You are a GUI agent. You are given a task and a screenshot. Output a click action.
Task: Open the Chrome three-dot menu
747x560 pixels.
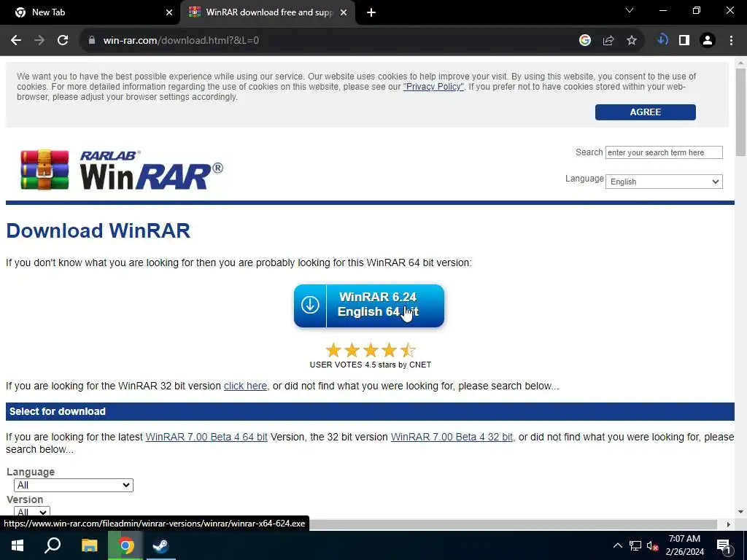pos(731,41)
